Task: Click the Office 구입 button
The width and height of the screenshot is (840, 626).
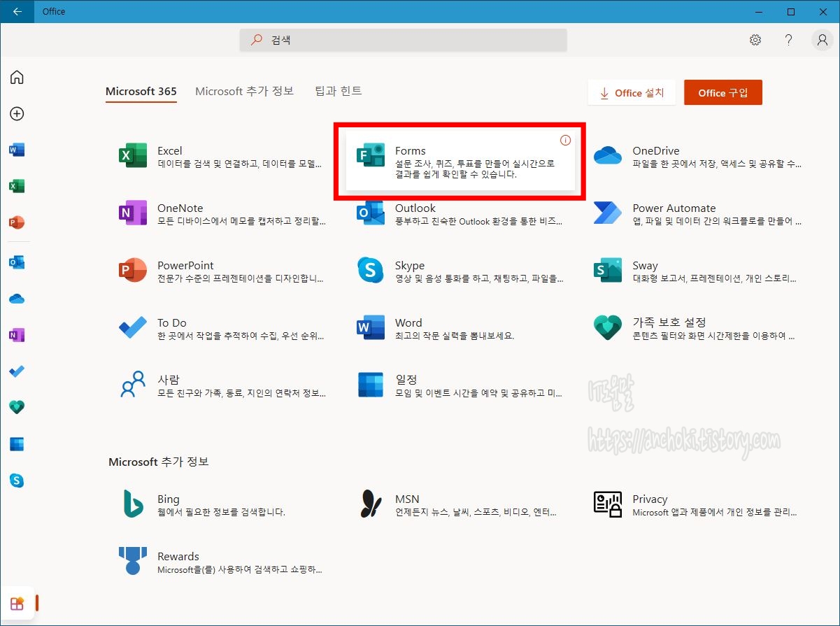Action: pyautogui.click(x=723, y=93)
